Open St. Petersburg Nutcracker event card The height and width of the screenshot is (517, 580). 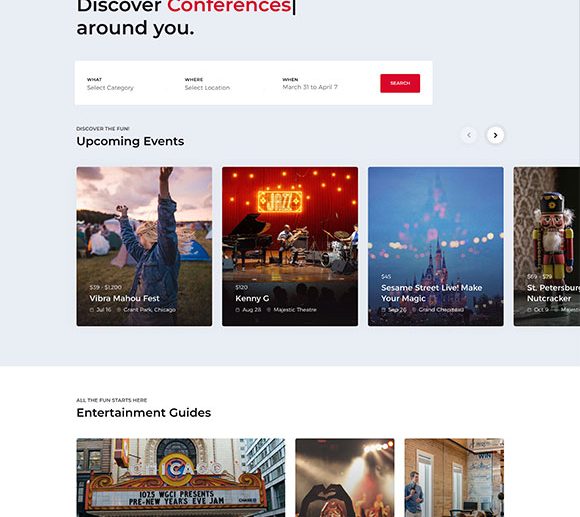click(547, 246)
